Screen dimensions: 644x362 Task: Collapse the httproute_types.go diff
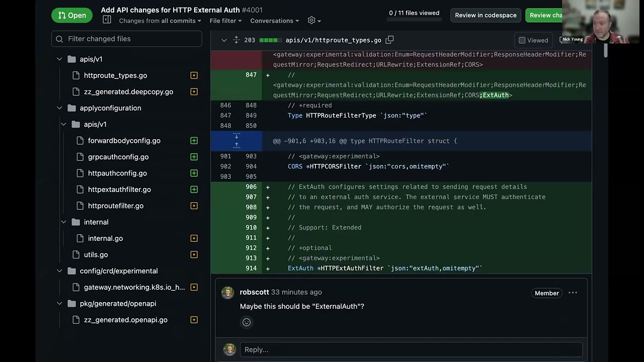click(x=224, y=40)
